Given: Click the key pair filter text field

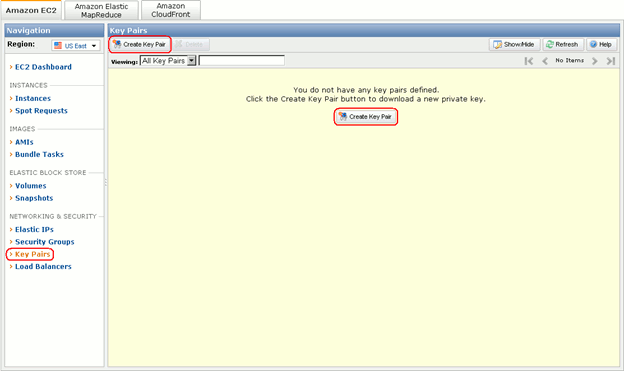Looking at the screenshot, I should (242, 61).
